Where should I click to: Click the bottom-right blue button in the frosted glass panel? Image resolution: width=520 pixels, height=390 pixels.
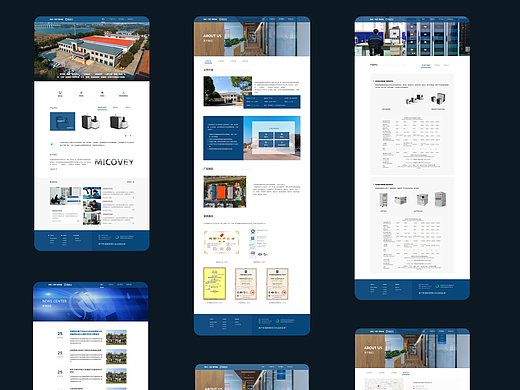282,144
